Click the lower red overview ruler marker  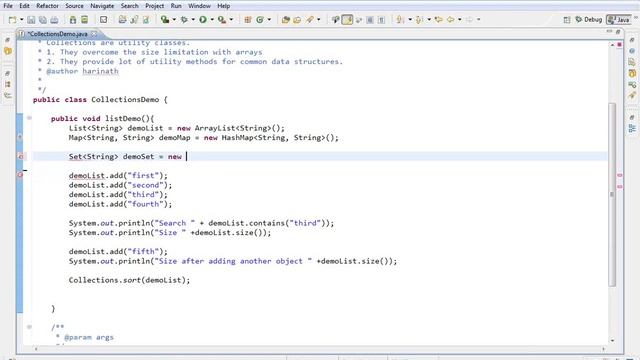click(x=620, y=187)
